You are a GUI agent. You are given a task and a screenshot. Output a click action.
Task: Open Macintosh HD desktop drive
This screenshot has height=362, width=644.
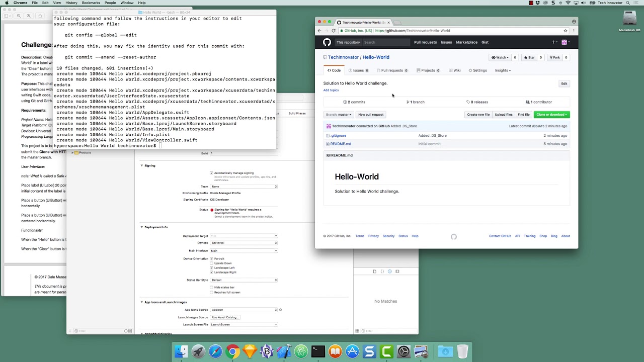630,21
